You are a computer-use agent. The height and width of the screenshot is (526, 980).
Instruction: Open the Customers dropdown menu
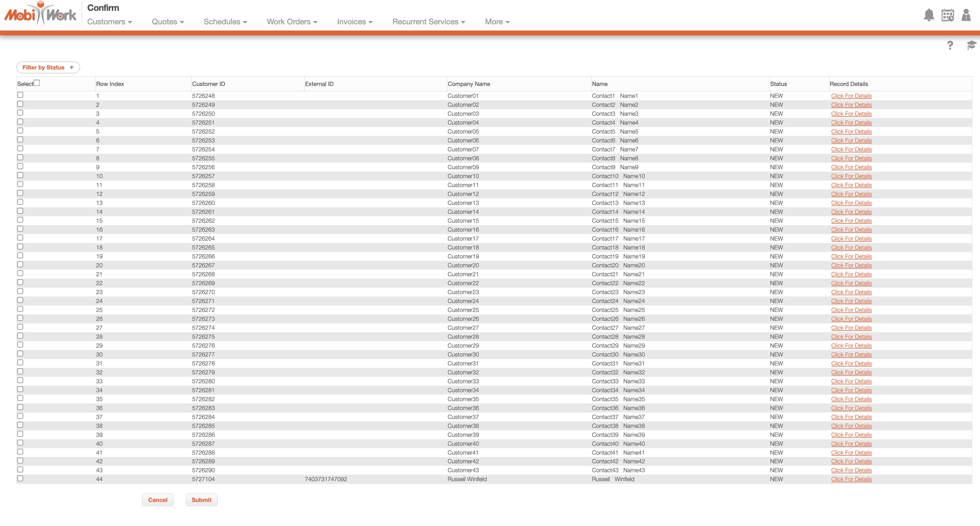[x=110, y=22]
